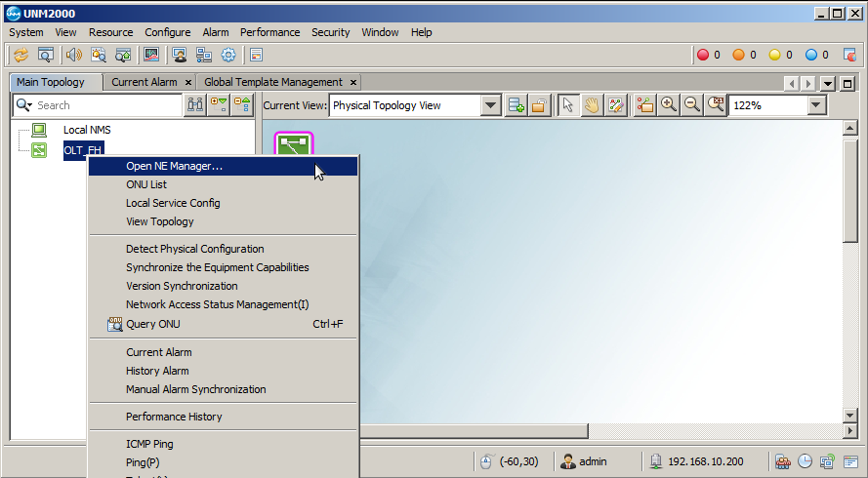Viewport: 868px width, 478px height.
Task: Select Local NMS in the tree
Action: [x=87, y=130]
